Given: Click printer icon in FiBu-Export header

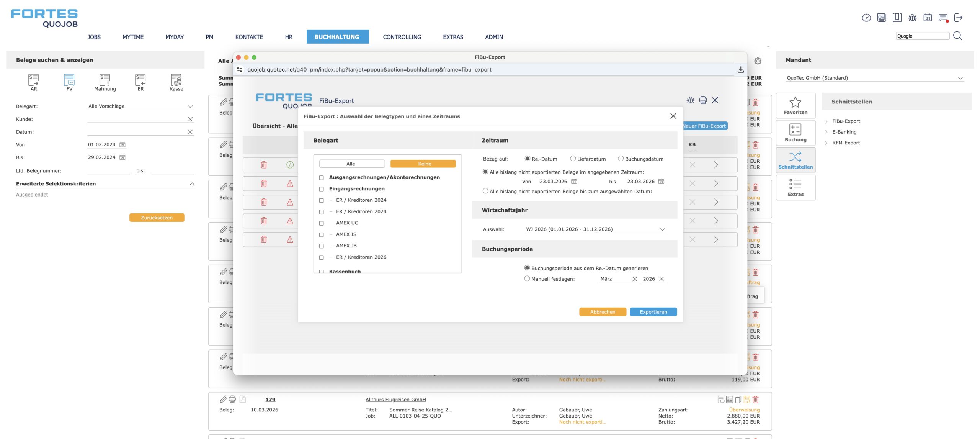Looking at the screenshot, I should (x=703, y=100).
